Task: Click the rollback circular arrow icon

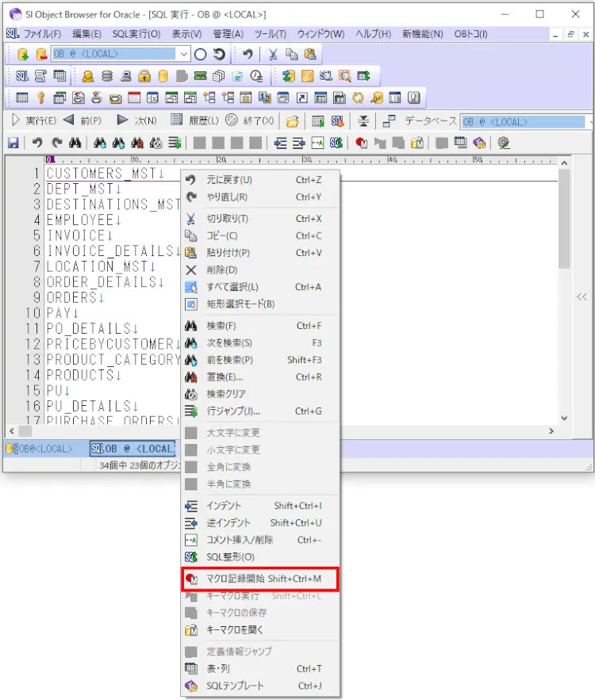Action: pyautogui.click(x=219, y=55)
